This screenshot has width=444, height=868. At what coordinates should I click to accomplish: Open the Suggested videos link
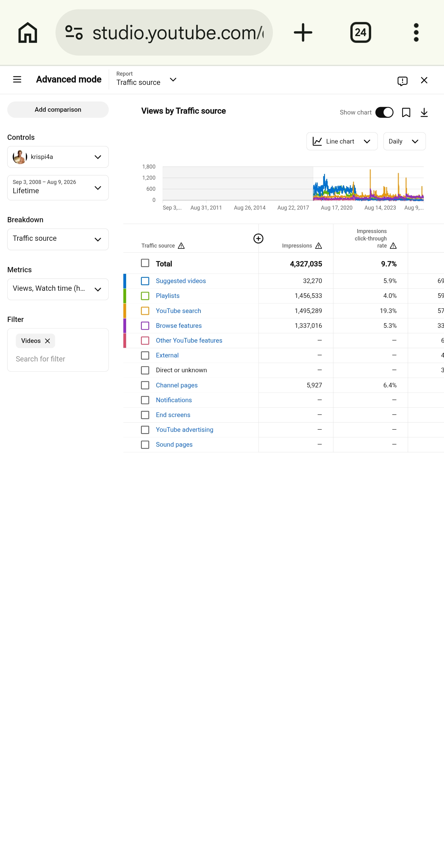(x=181, y=281)
